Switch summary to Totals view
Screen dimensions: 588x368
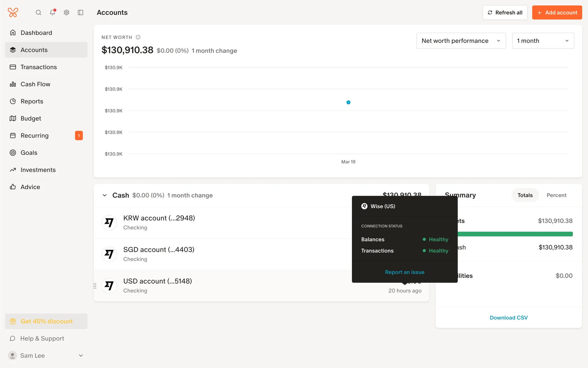click(x=525, y=195)
